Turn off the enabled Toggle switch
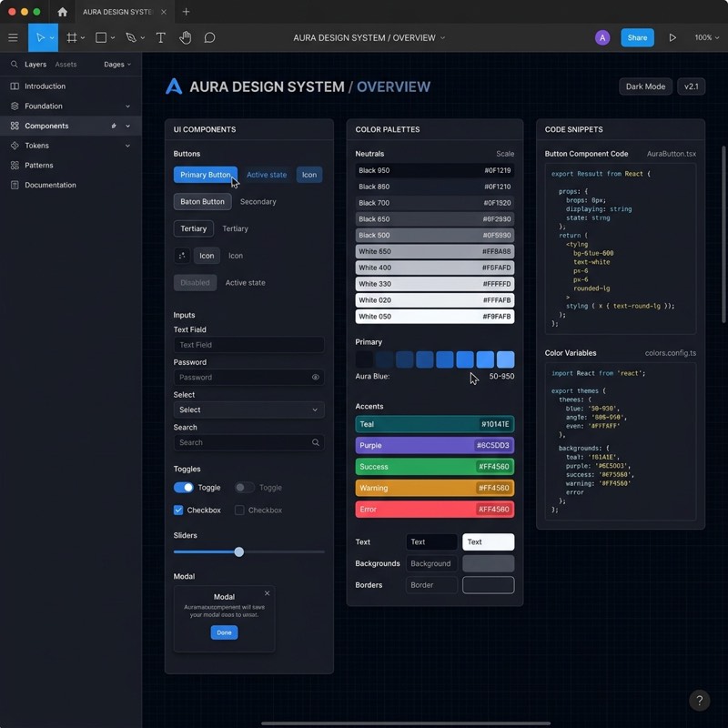Screen dimensions: 728x728 pos(184,488)
